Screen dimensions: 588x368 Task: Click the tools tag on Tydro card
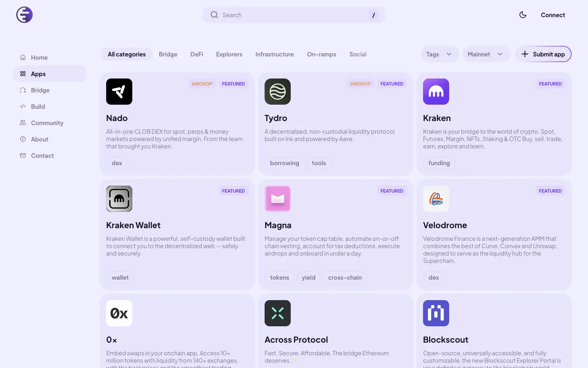[319, 163]
